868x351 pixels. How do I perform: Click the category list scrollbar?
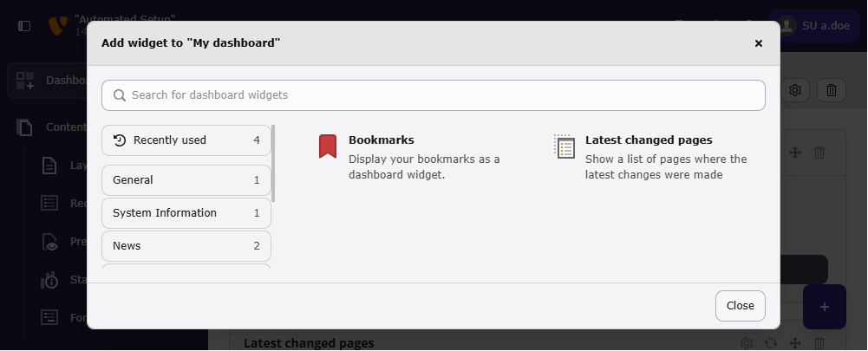273,164
